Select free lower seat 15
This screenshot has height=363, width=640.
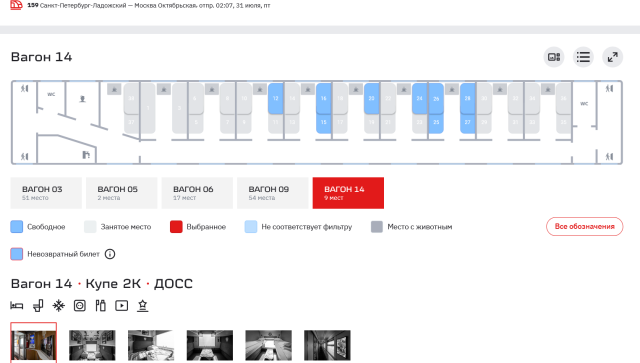pos(324,123)
